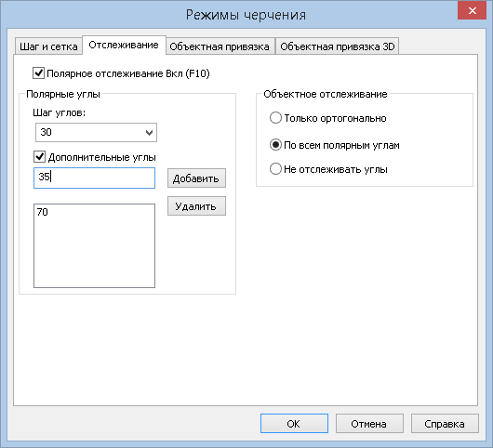Confirm settings with the OK button
This screenshot has width=493, height=448.
coord(294,424)
